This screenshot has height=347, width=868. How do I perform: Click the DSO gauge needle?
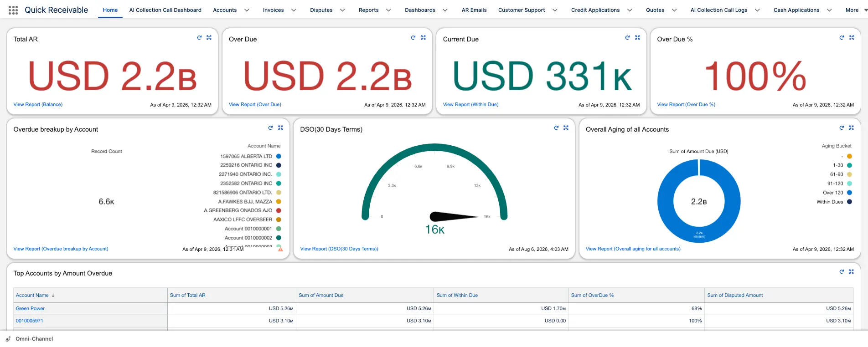[454, 217]
